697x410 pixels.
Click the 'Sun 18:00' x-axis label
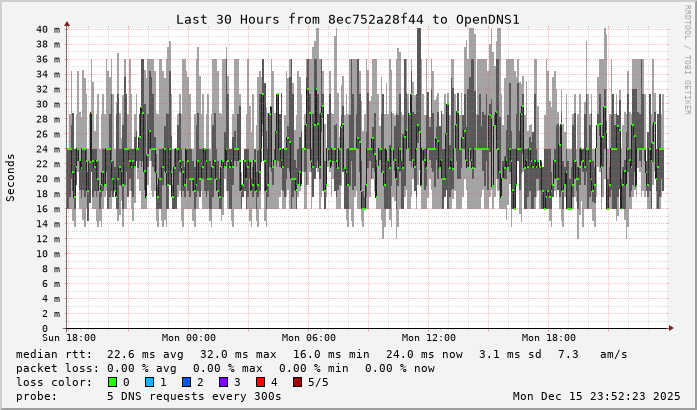tap(67, 338)
